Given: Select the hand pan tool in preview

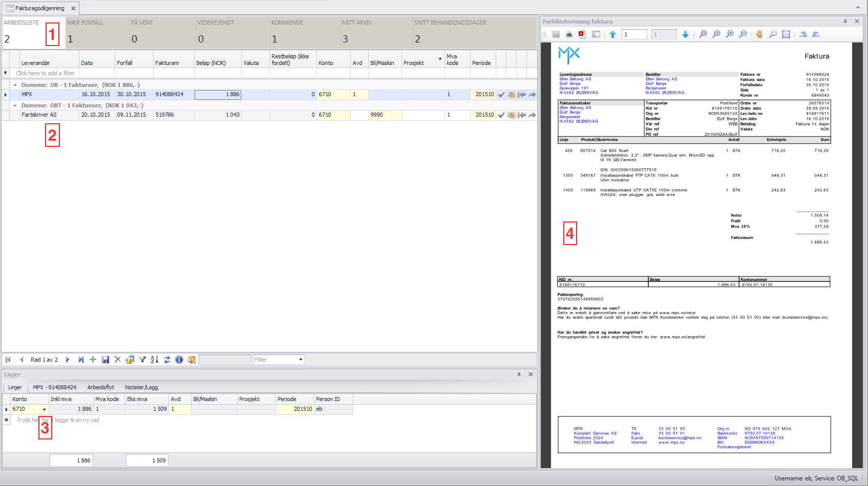Looking at the screenshot, I should click(759, 34).
